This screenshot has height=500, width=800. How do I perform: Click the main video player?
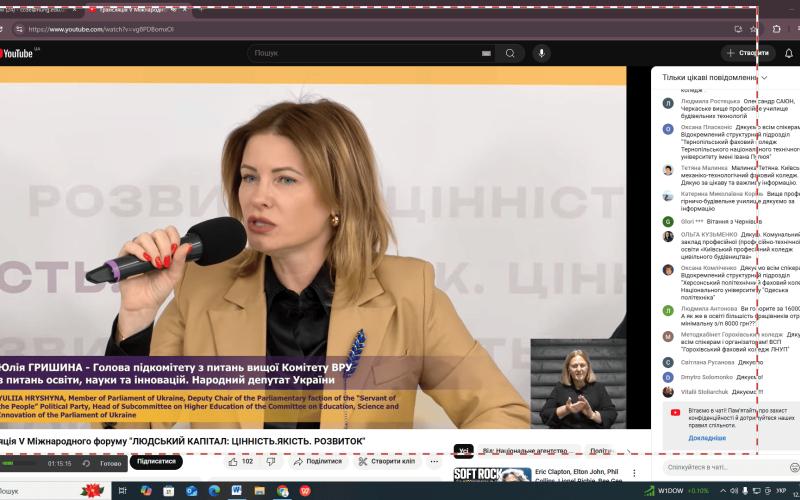click(313, 247)
